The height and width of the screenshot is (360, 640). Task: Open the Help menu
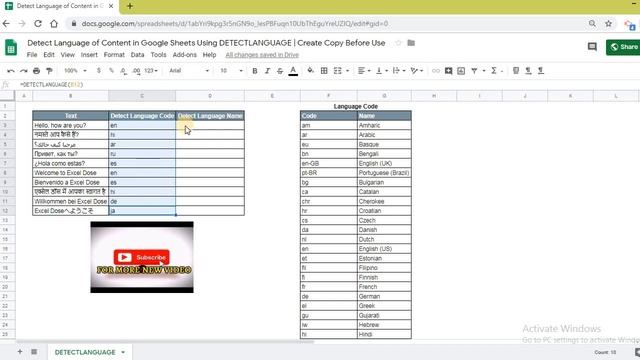pos(209,55)
